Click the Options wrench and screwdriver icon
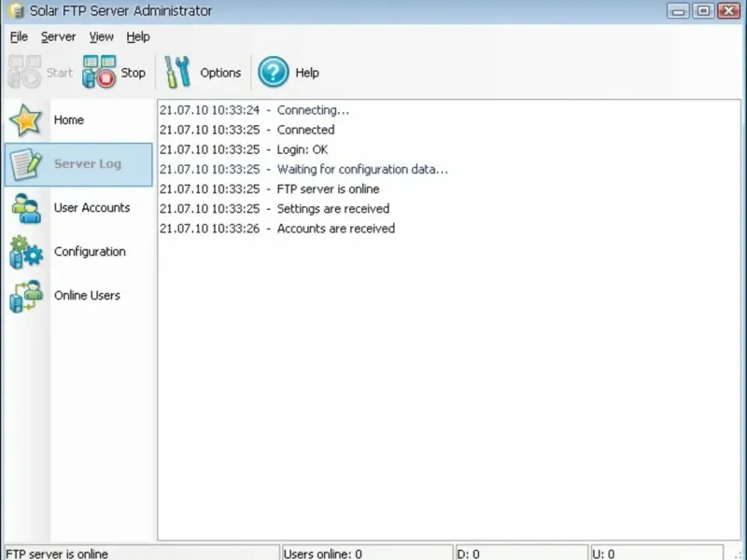Viewport: 747px width, 560px height. tap(177, 72)
